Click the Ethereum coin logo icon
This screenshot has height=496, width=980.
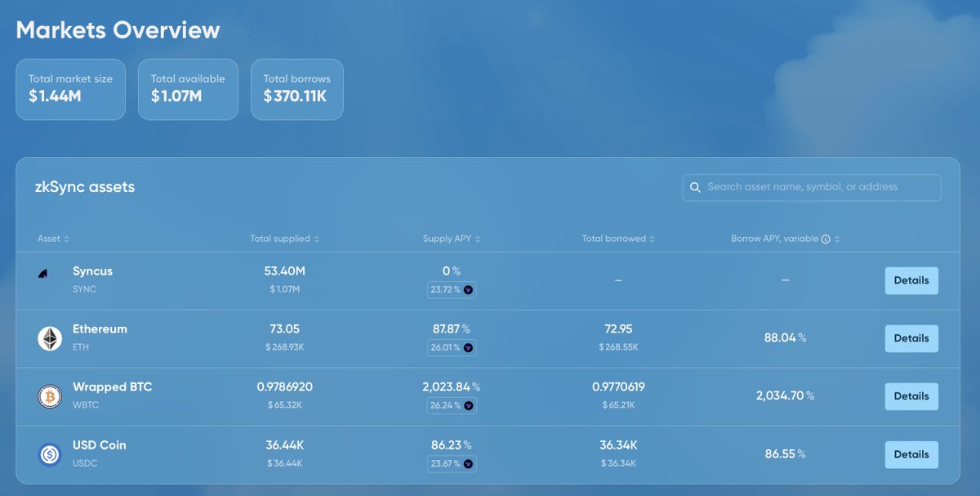point(50,338)
